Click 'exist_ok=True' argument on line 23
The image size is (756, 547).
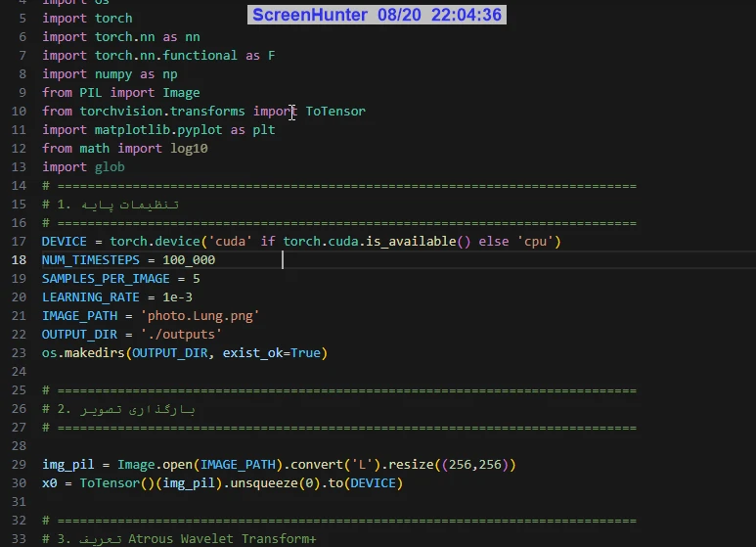click(x=271, y=353)
